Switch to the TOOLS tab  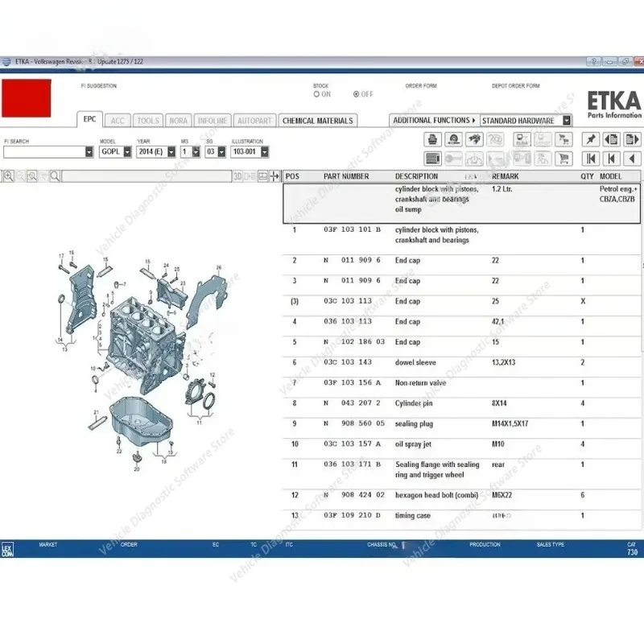tap(148, 121)
